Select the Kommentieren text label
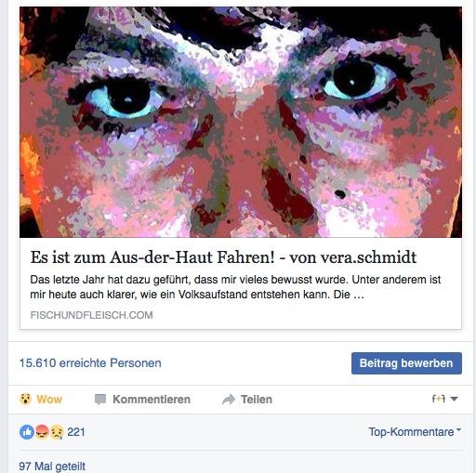The width and height of the screenshot is (476, 473). coord(152,400)
